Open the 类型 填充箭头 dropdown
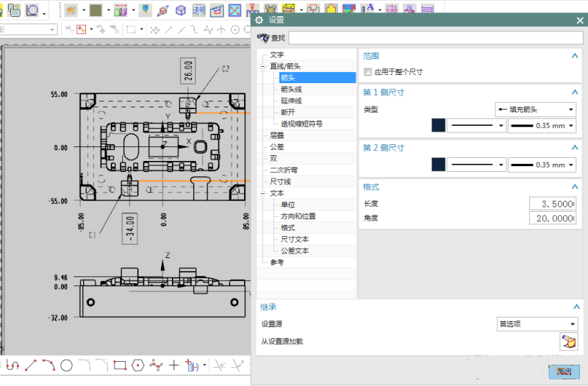588x386 pixels. 536,110
